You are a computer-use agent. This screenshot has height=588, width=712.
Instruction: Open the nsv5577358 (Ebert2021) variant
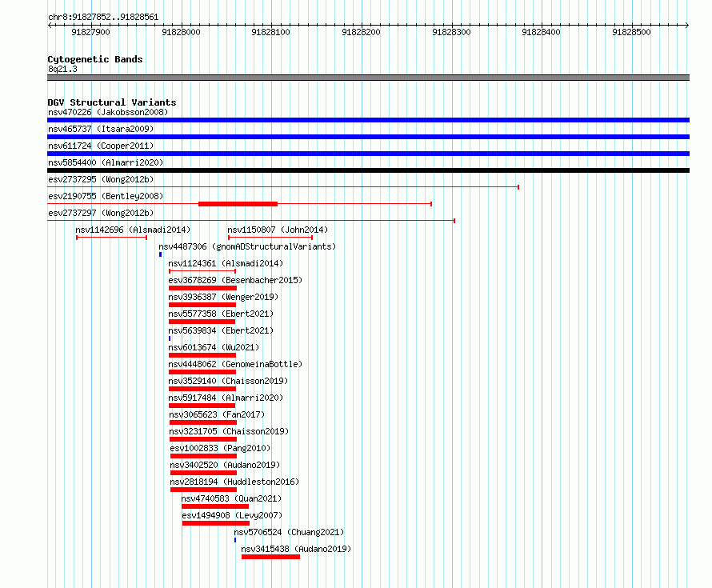point(221,314)
